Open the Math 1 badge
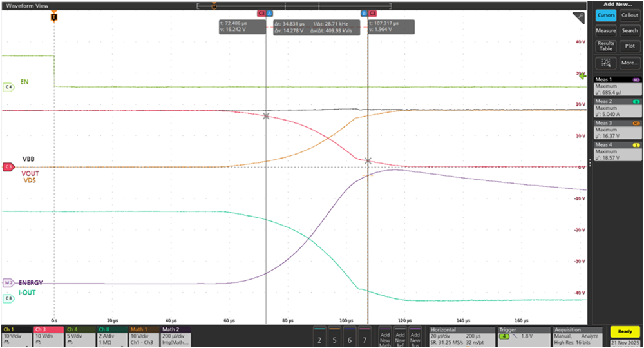Screen dimensions: 644x348 [144, 336]
